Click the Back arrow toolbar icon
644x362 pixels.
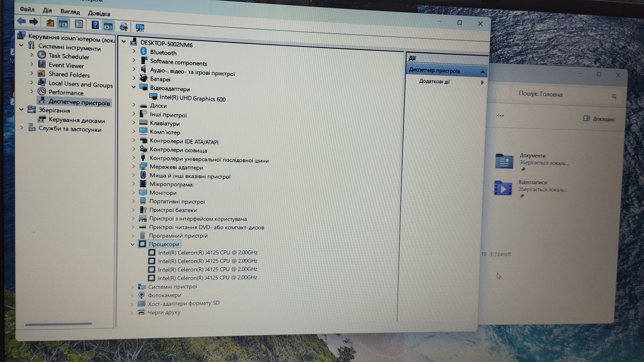[21, 21]
